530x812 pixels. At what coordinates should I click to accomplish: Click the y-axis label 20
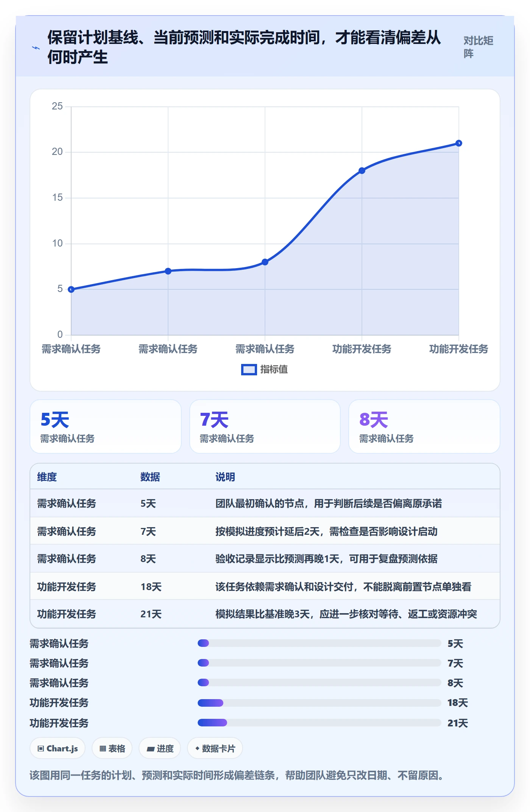click(57, 152)
